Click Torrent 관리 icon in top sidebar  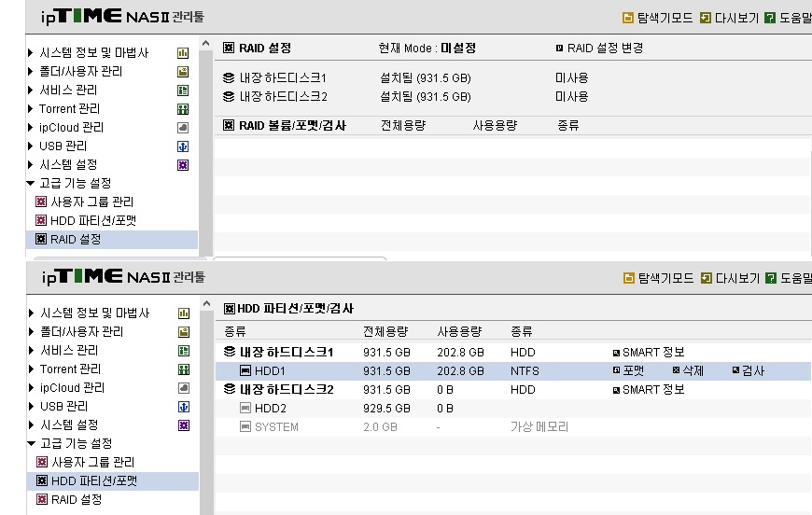pos(183,109)
